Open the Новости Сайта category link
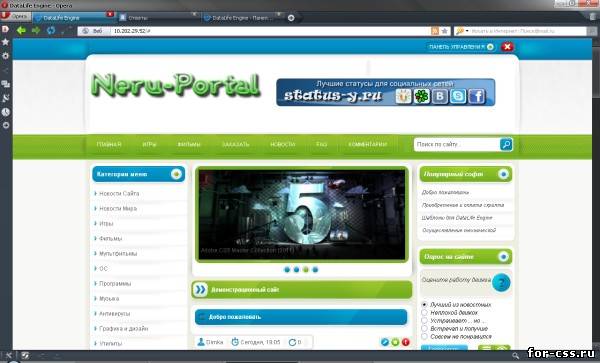 (119, 194)
